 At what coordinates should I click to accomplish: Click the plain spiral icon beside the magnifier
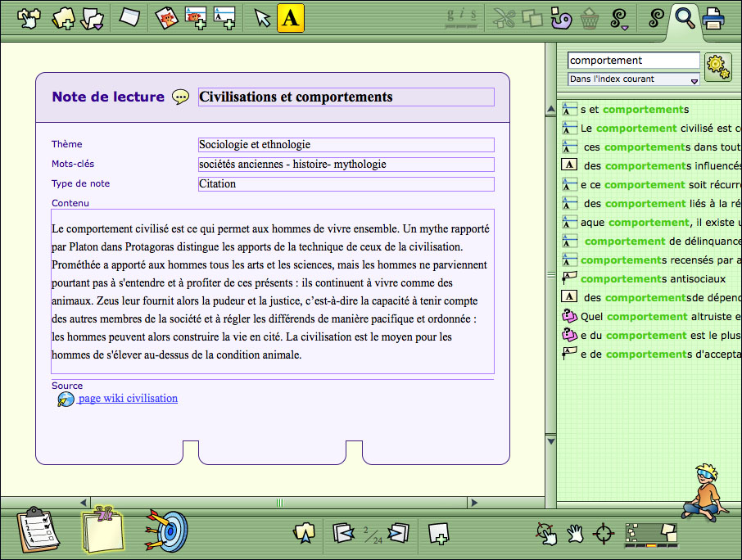(656, 18)
